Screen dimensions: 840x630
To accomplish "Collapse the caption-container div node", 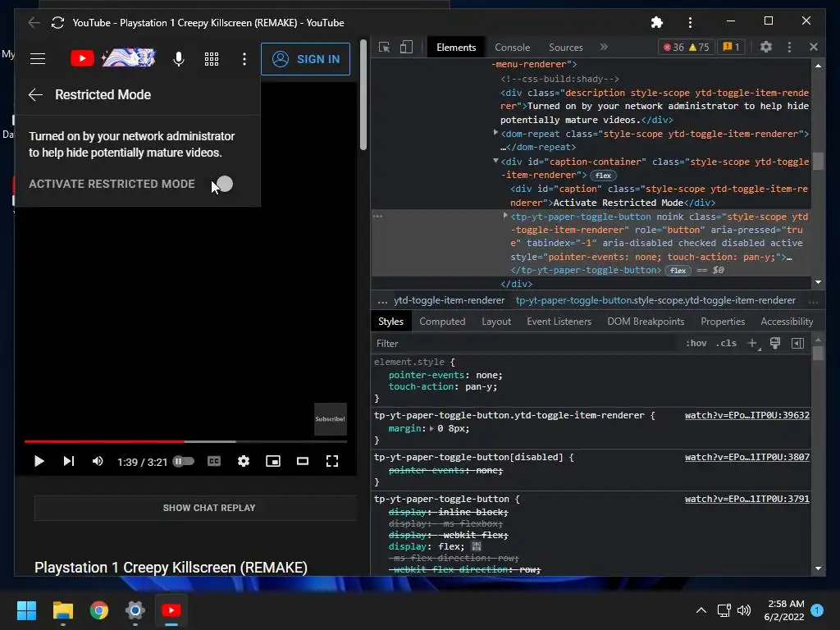I will 495,161.
